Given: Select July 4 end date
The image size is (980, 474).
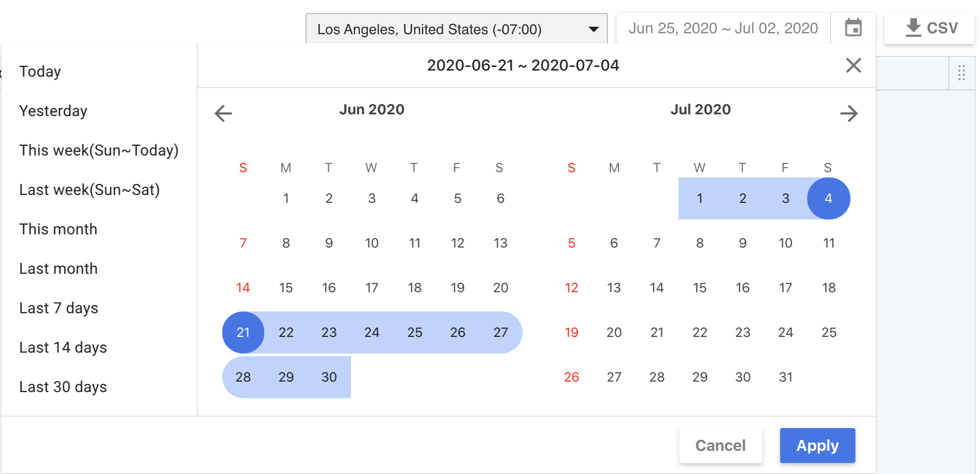Looking at the screenshot, I should click(828, 198).
